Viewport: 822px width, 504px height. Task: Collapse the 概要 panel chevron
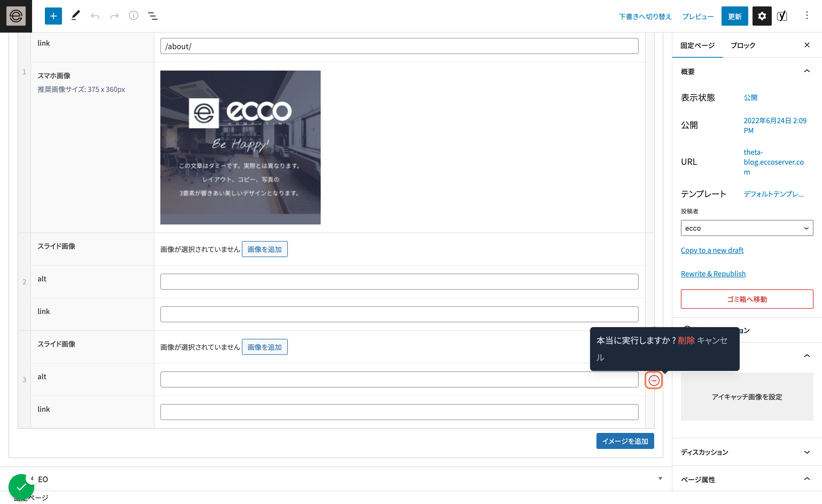[x=807, y=71]
